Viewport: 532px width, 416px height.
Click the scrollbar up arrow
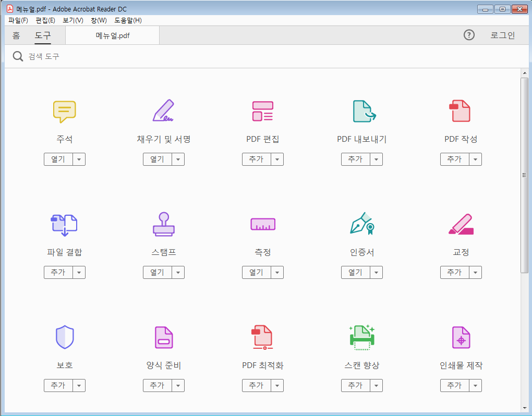525,73
